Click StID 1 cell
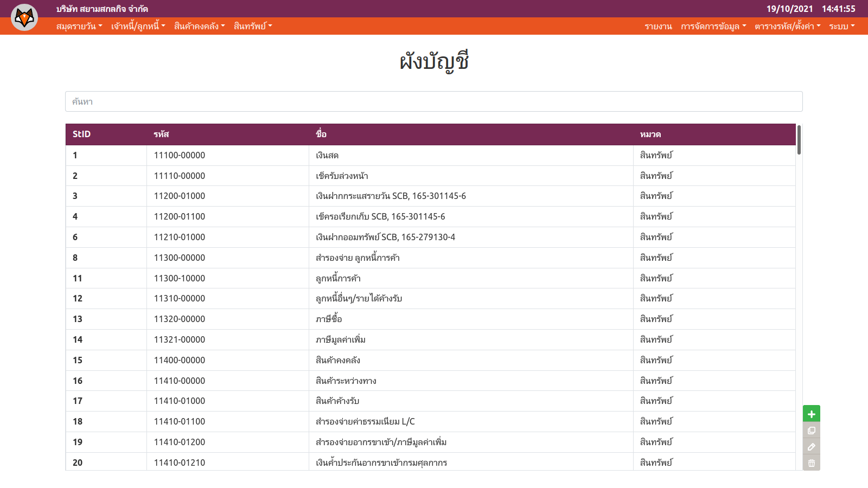 [106, 155]
